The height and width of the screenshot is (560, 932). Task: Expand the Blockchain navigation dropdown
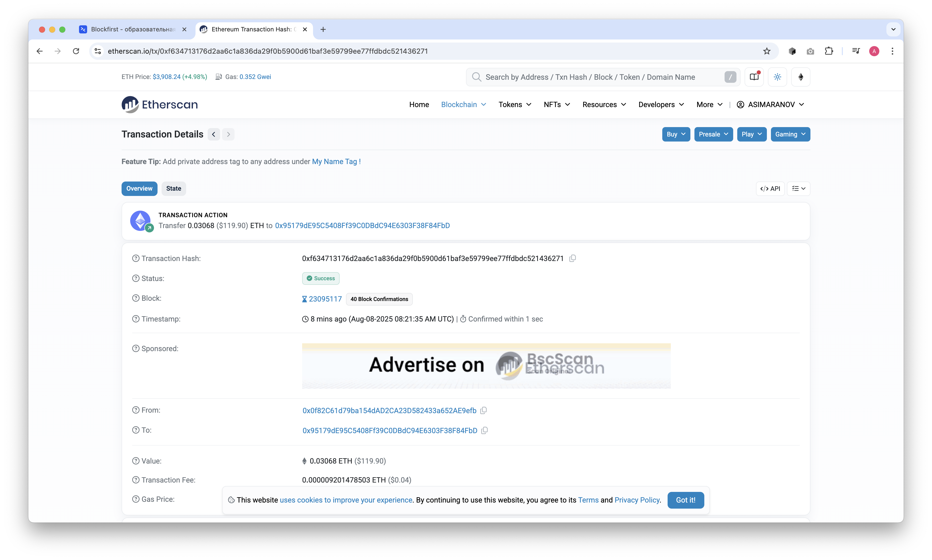point(463,105)
